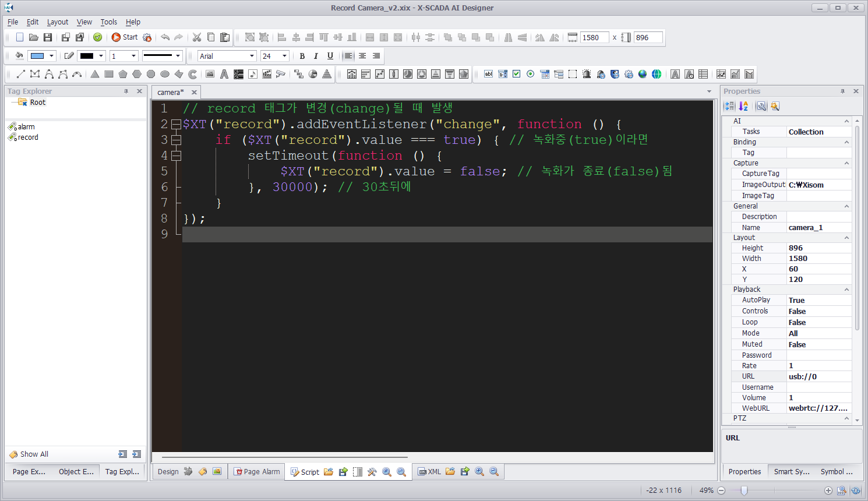The width and height of the screenshot is (868, 501).
Task: Click the Start run button
Action: click(124, 37)
